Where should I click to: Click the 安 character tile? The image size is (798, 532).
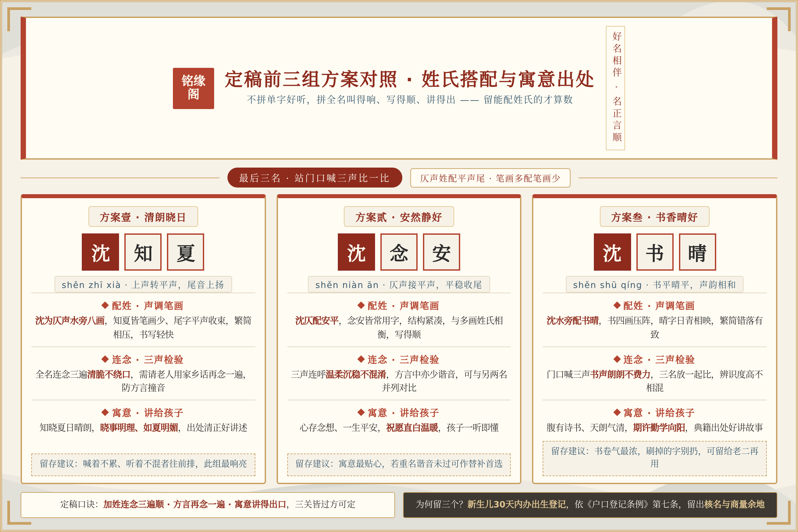[x=442, y=252]
